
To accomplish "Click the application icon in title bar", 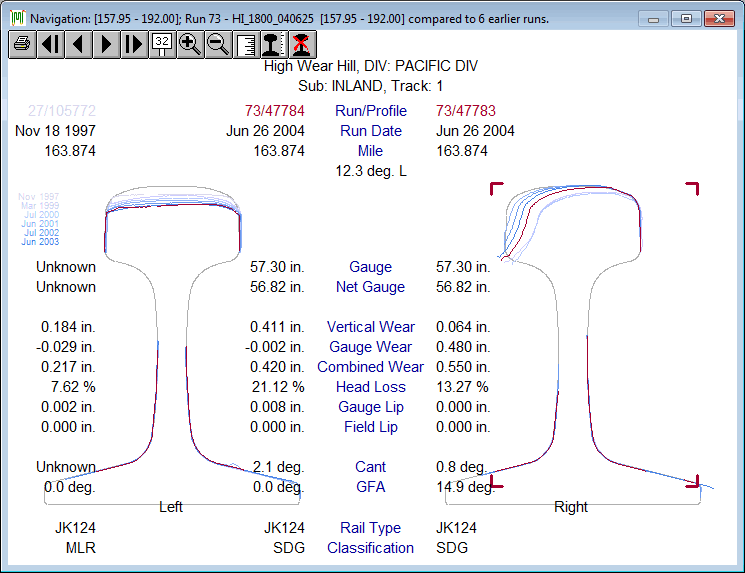I will tap(17, 18).
